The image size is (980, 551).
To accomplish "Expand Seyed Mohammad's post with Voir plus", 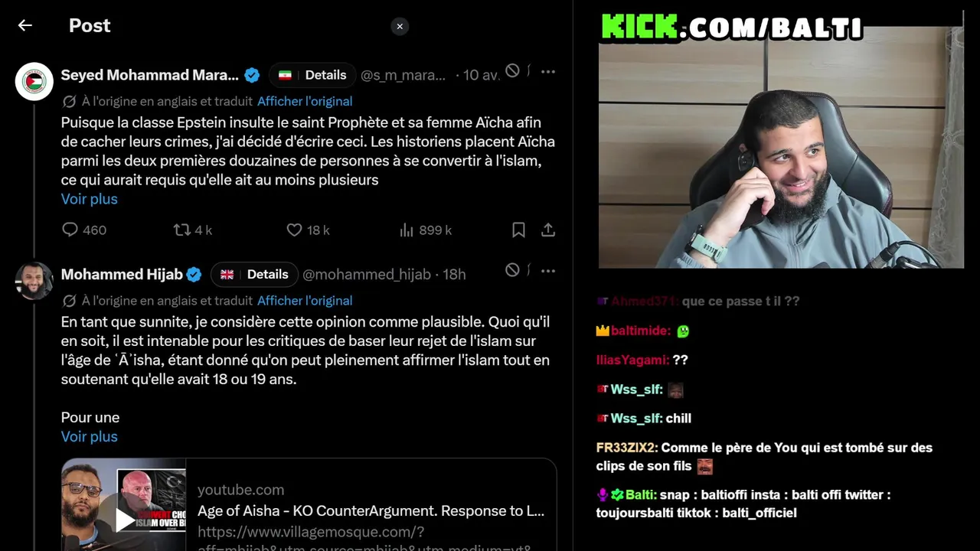I will 90,199.
